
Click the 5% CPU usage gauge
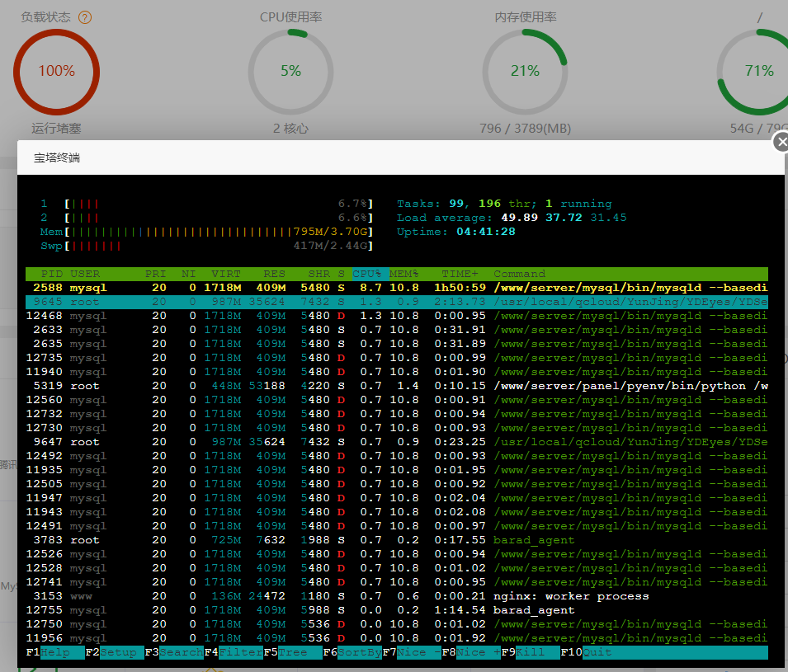coord(290,71)
